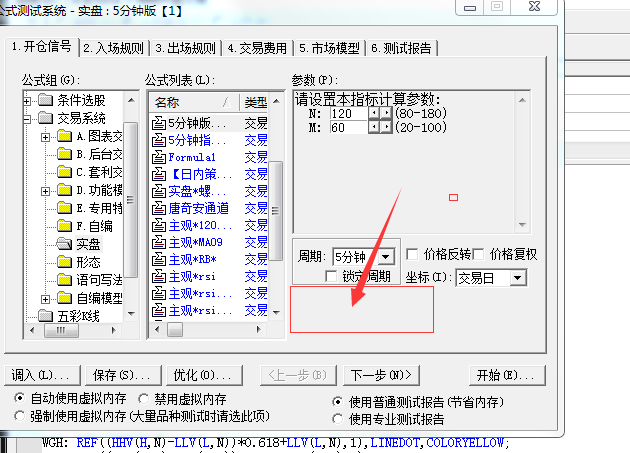Click the A.图表交 folder icon
This screenshot has width=630, height=453.
[64, 136]
